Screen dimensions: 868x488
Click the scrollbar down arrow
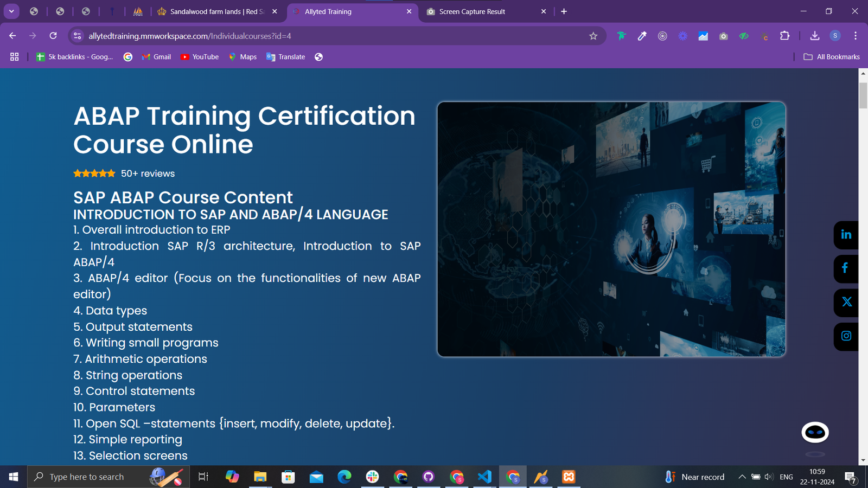[x=863, y=460]
